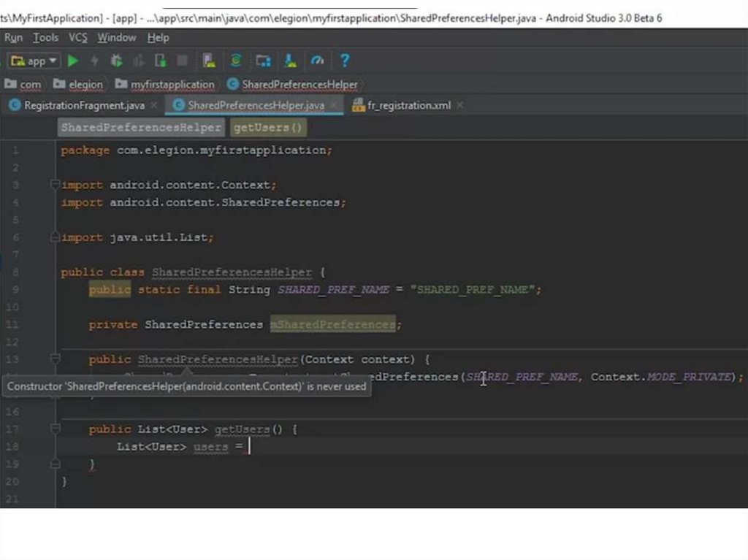Open the SDK Manager download icon
This screenshot has height=560, width=748.
tap(290, 61)
